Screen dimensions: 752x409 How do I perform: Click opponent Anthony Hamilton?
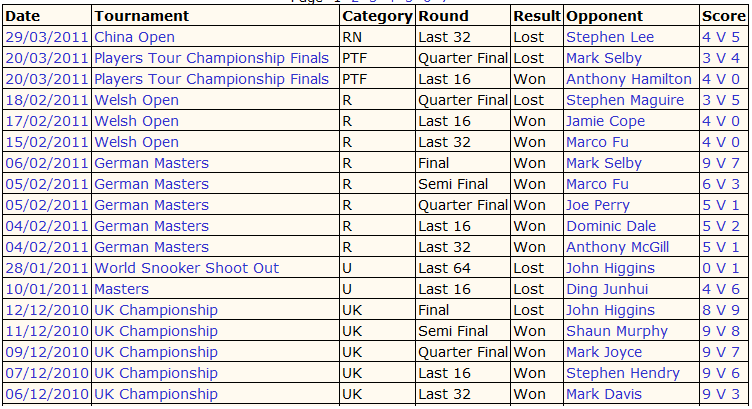click(629, 79)
